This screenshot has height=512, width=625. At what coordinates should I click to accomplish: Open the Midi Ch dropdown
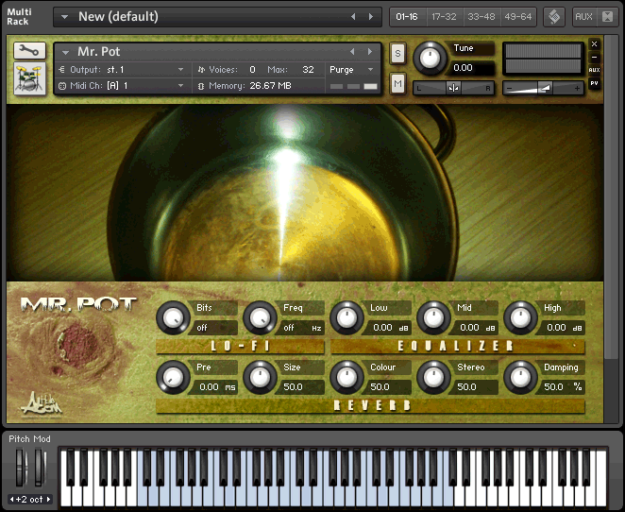pyautogui.click(x=181, y=86)
